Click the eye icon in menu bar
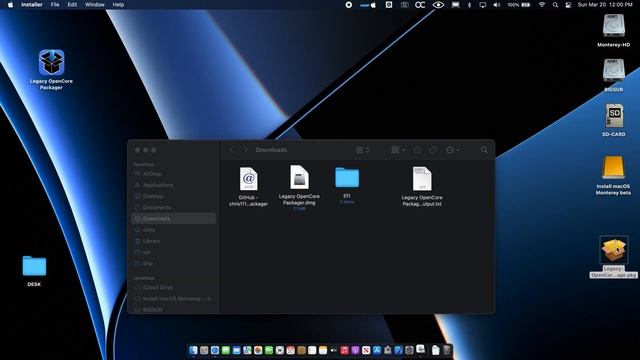The image size is (640, 360). [x=438, y=5]
